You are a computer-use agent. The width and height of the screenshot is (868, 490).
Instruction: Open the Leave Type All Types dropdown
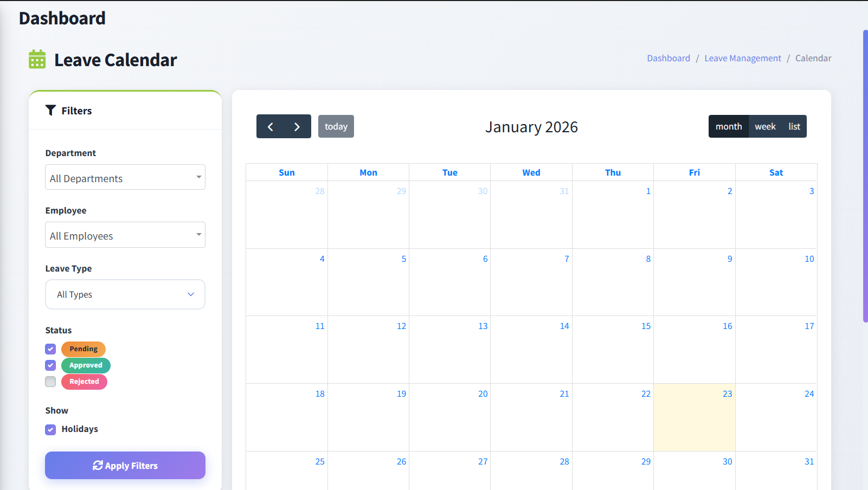click(125, 294)
